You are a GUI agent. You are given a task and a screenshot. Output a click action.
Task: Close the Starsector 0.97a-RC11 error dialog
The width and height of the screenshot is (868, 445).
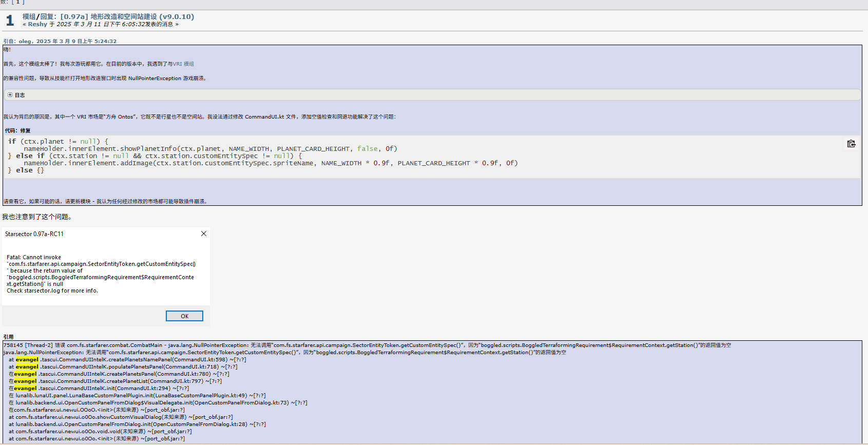click(x=204, y=234)
